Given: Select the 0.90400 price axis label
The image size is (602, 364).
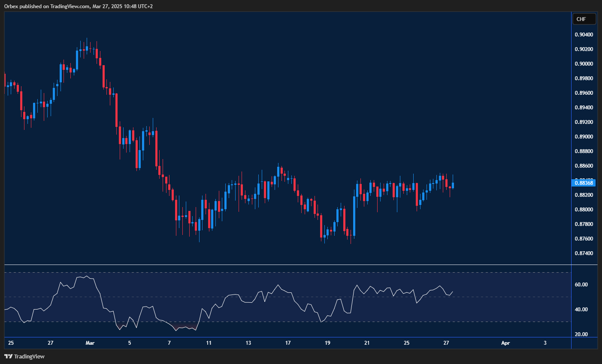Looking at the screenshot, I should click(584, 34).
